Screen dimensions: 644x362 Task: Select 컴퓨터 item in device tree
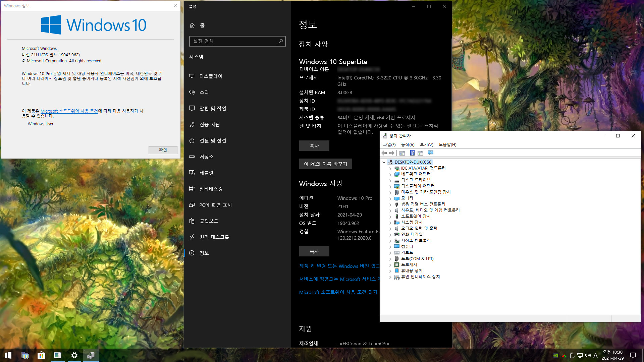(407, 246)
